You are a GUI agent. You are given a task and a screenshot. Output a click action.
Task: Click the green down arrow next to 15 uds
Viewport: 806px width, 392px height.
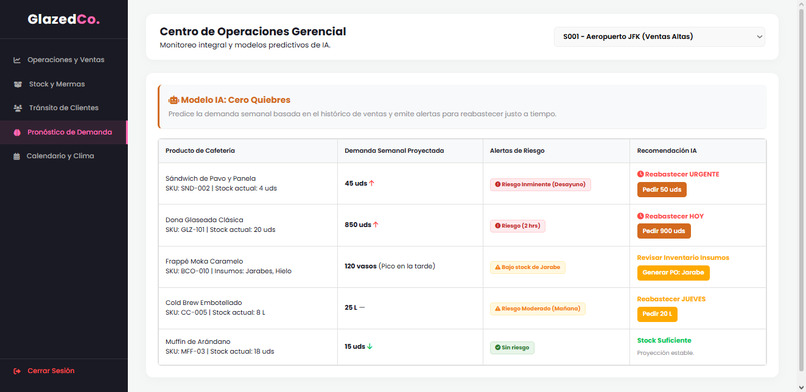pyautogui.click(x=370, y=346)
